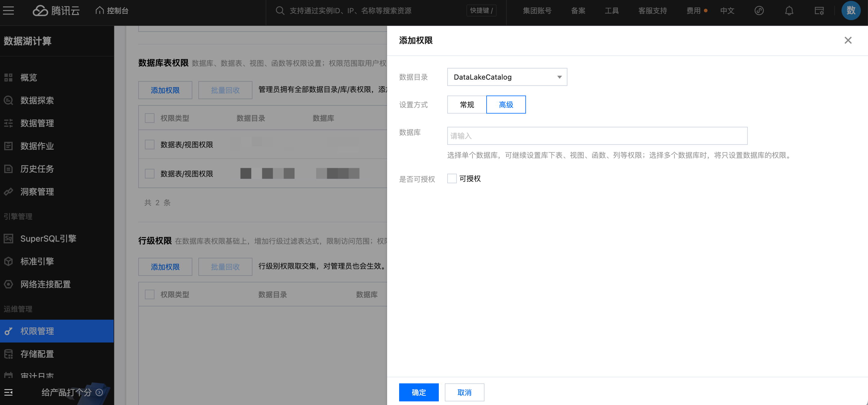The width and height of the screenshot is (868, 405).
Task: Click the 数据库 input field
Action: [x=597, y=136]
